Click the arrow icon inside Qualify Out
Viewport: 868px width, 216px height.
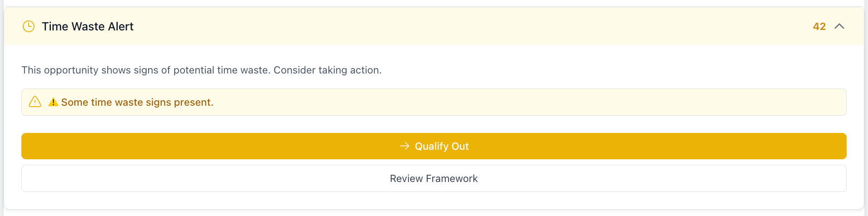[x=404, y=146]
